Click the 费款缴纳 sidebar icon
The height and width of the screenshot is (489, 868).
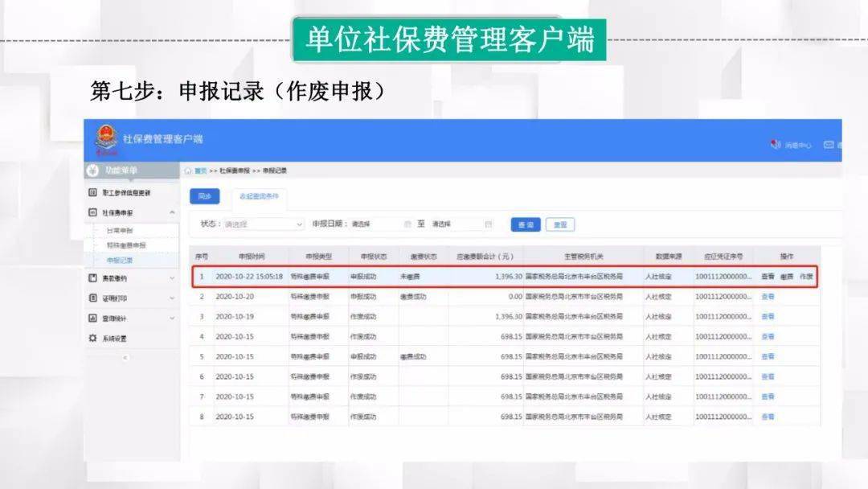92,278
